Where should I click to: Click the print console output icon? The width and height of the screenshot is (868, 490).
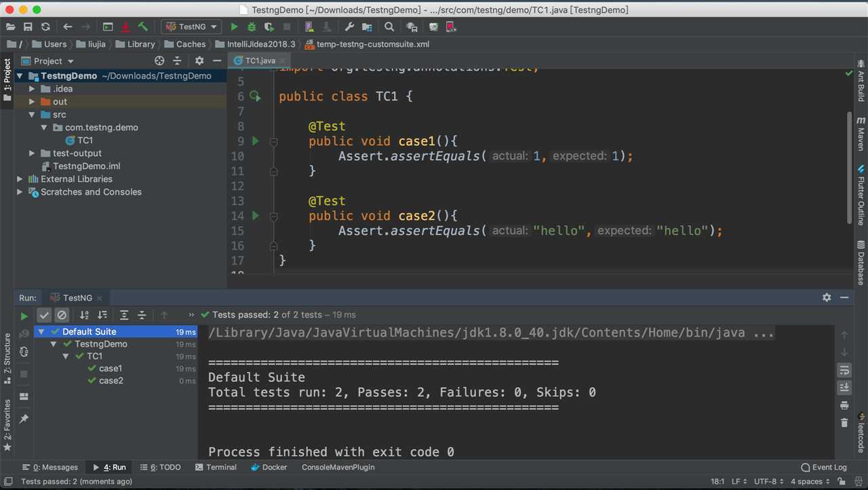[844, 405]
